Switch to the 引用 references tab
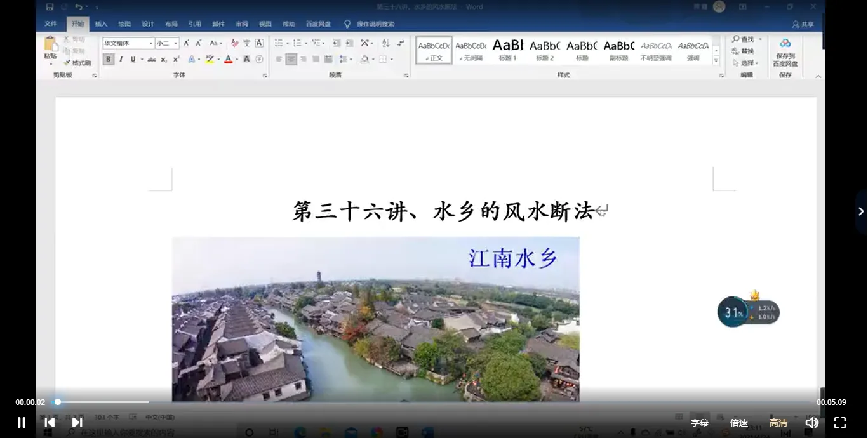Viewport: 868px width, 438px height. 195,24
